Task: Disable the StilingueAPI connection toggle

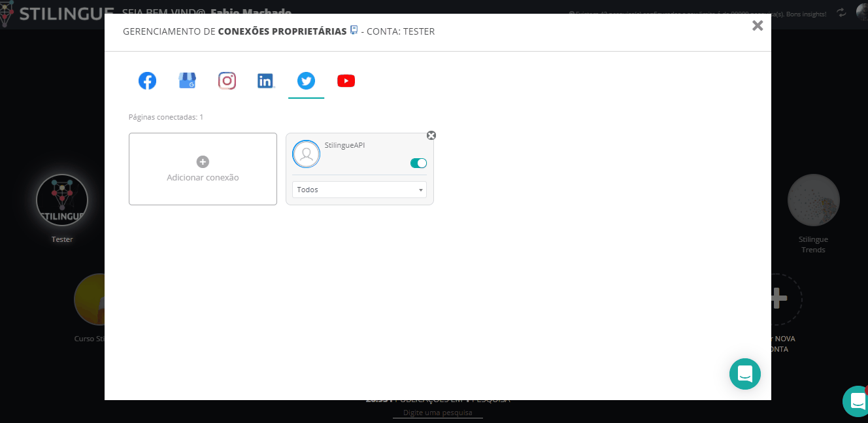Action: (x=418, y=163)
